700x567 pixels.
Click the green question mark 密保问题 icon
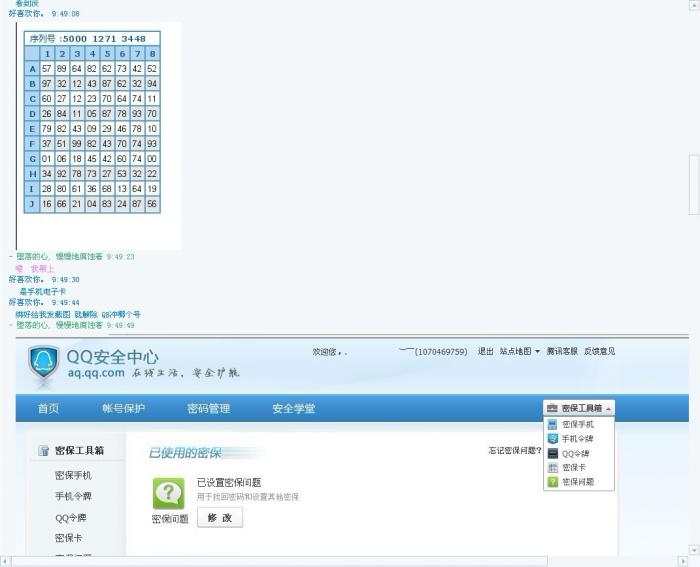tap(168, 493)
